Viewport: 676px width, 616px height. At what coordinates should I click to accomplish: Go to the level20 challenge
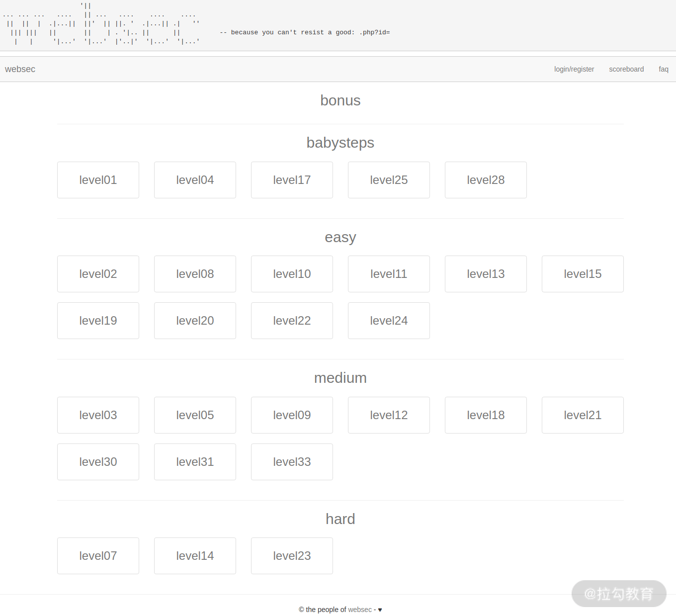[x=195, y=321]
